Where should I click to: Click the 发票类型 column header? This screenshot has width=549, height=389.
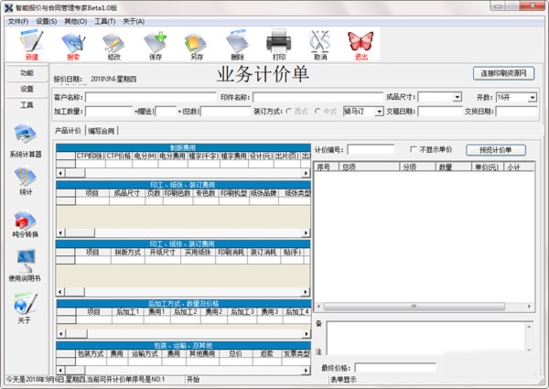click(x=296, y=354)
